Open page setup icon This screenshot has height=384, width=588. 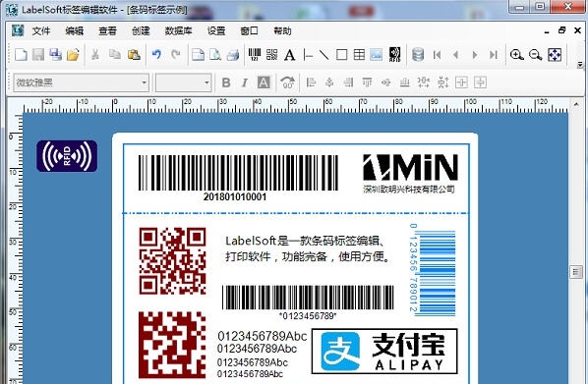coord(198,55)
